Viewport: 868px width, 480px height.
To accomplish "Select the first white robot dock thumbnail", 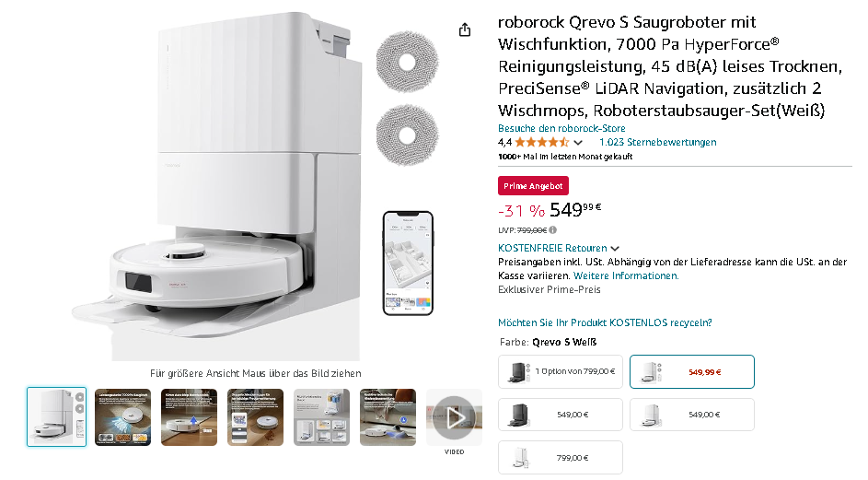I will pos(56,416).
